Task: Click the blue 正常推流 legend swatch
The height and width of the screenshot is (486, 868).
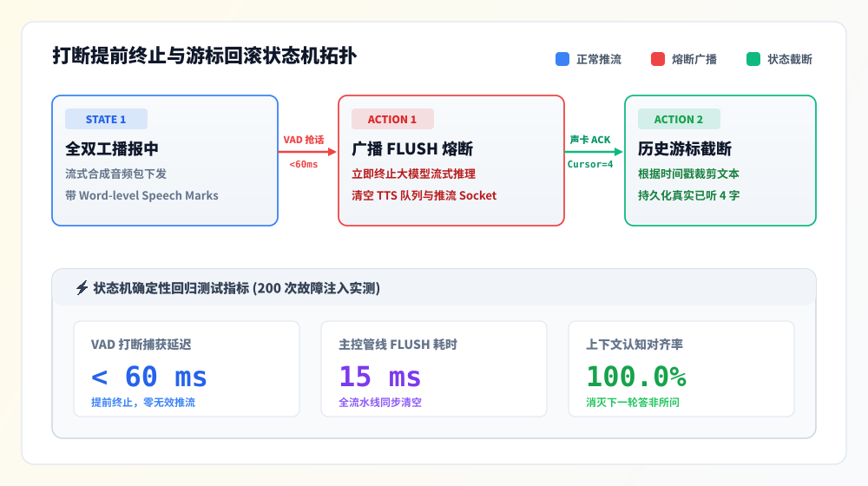Action: click(562, 59)
